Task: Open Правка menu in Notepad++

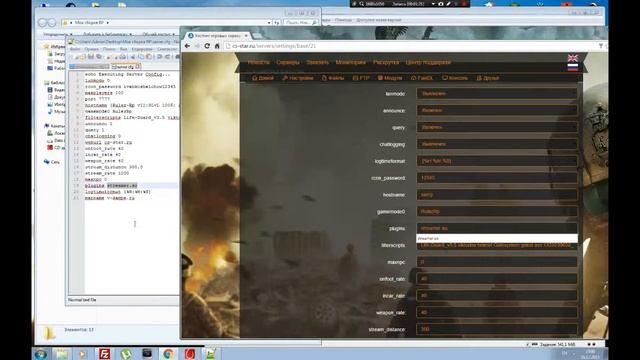Action: click(x=91, y=49)
